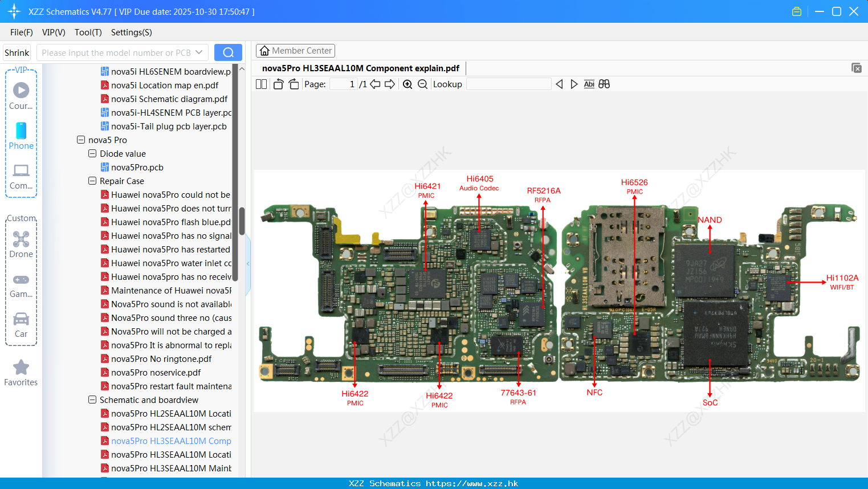Screen dimensions: 868x489
Task: Select the Computer category icon
Action: 21,176
